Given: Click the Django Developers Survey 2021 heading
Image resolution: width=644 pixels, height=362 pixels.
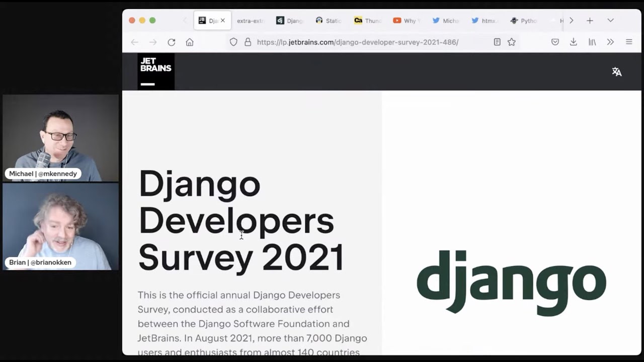Looking at the screenshot, I should (241, 221).
